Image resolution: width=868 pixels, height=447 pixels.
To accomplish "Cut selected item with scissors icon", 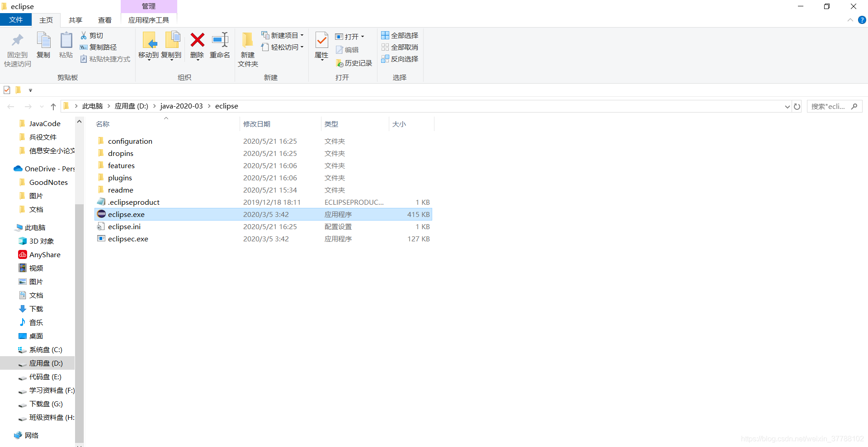I will click(x=92, y=35).
